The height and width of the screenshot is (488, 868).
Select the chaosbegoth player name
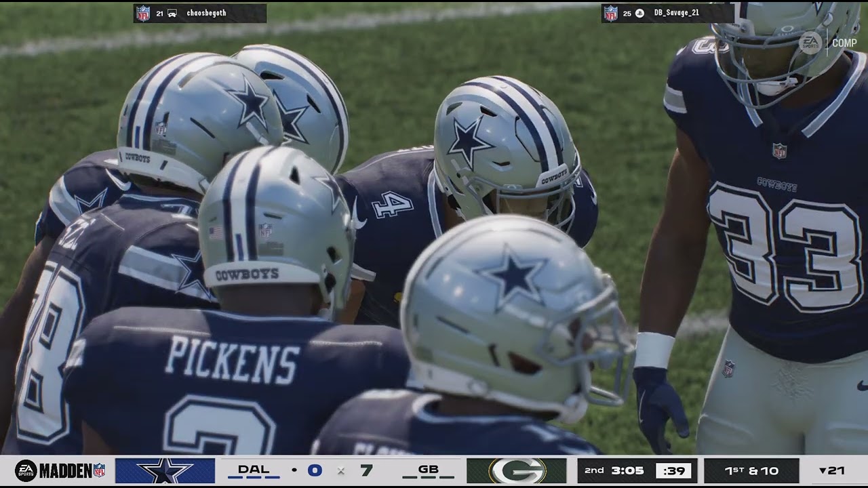(x=206, y=13)
